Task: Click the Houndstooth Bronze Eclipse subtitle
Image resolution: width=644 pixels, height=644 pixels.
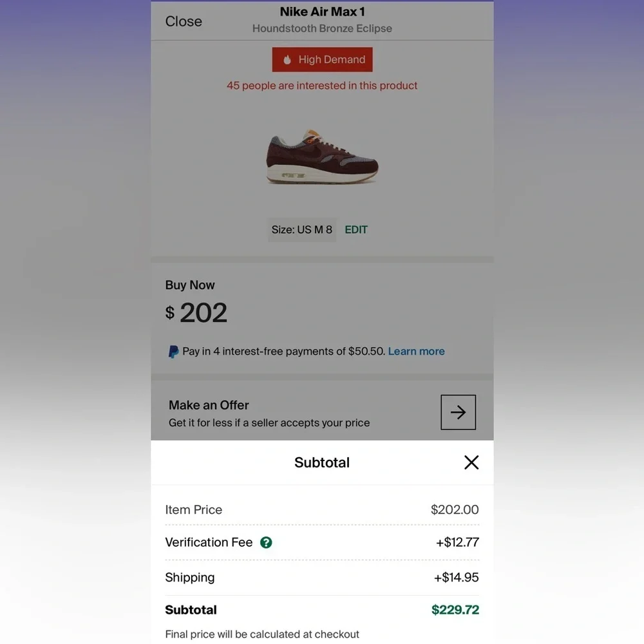Action: tap(322, 28)
